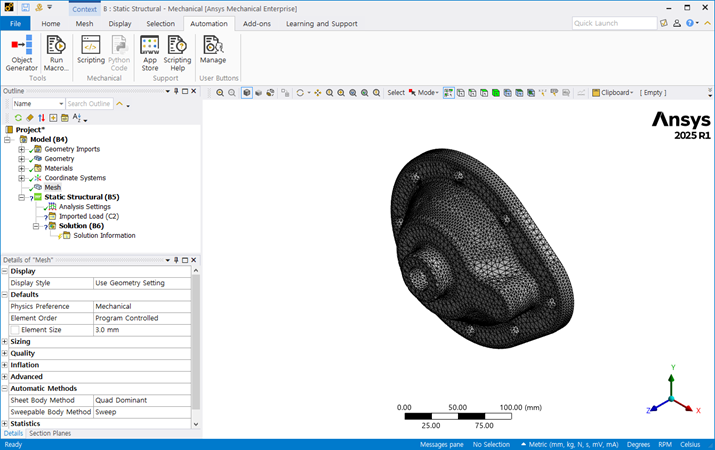Click the eraser clear-filter icon in Outline

pyautogui.click(x=30, y=118)
